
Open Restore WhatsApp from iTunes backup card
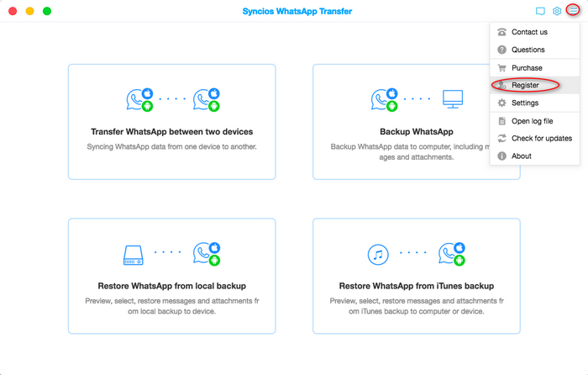click(x=417, y=276)
